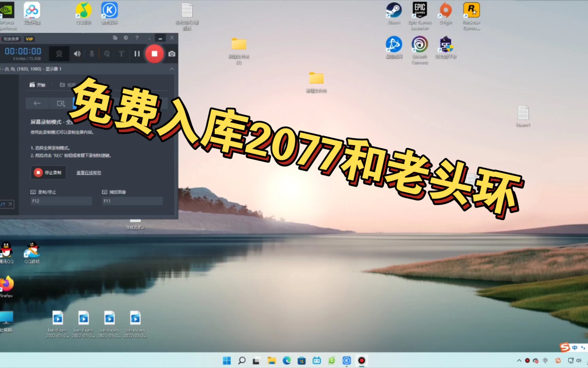Click the 停止录制 button
The height and width of the screenshot is (368, 588).
pos(48,172)
